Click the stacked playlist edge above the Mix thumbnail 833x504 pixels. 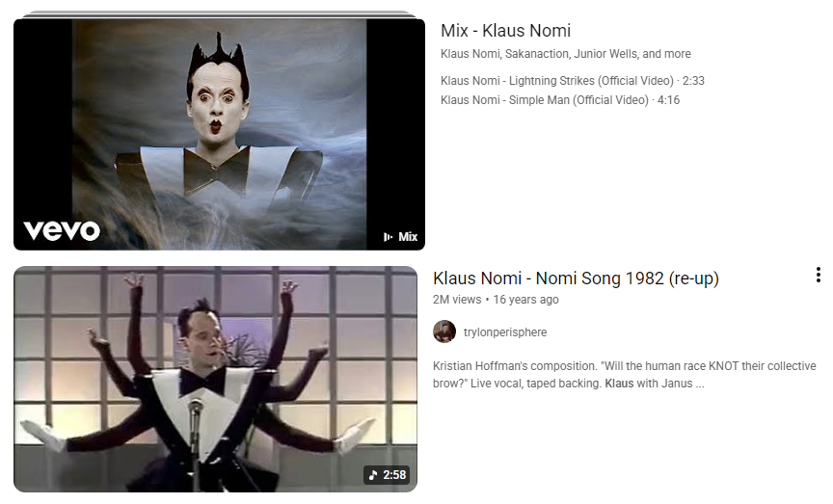point(219,13)
